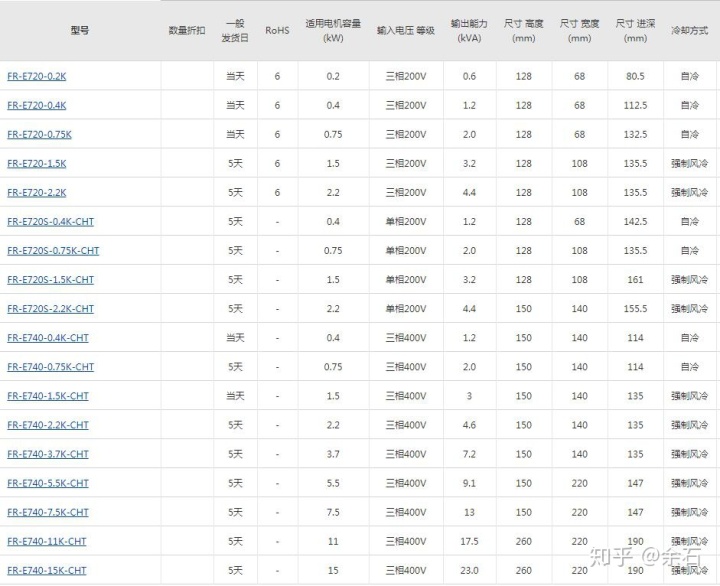Select the 132.5 depth cell for FR-E720-0.75K
720x586 pixels.
pos(636,135)
